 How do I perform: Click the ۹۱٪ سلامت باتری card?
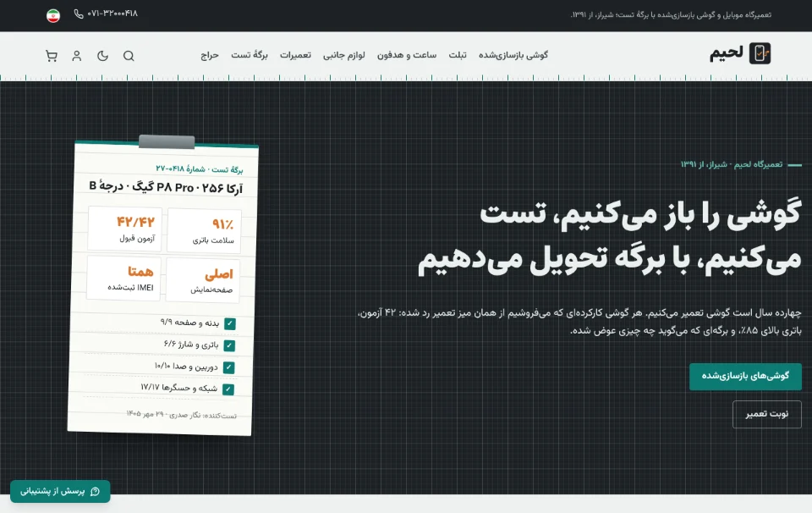pyautogui.click(x=204, y=231)
